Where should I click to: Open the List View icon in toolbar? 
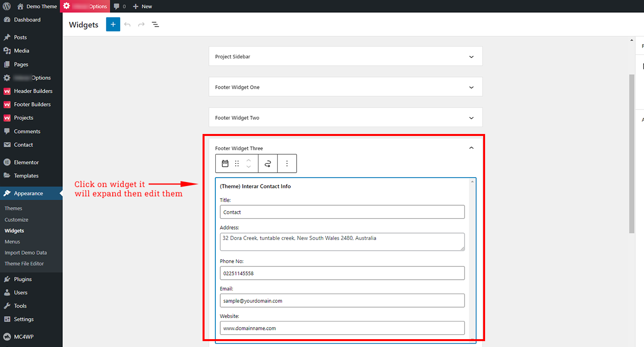[155, 25]
